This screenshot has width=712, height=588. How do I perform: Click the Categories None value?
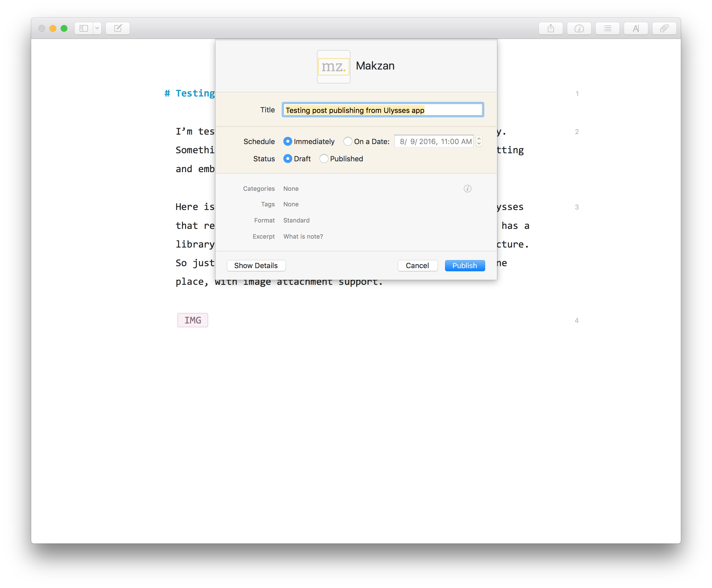pyautogui.click(x=291, y=189)
